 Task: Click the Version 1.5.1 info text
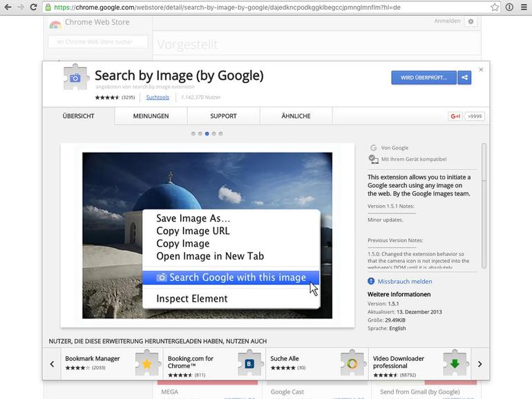coord(383,304)
